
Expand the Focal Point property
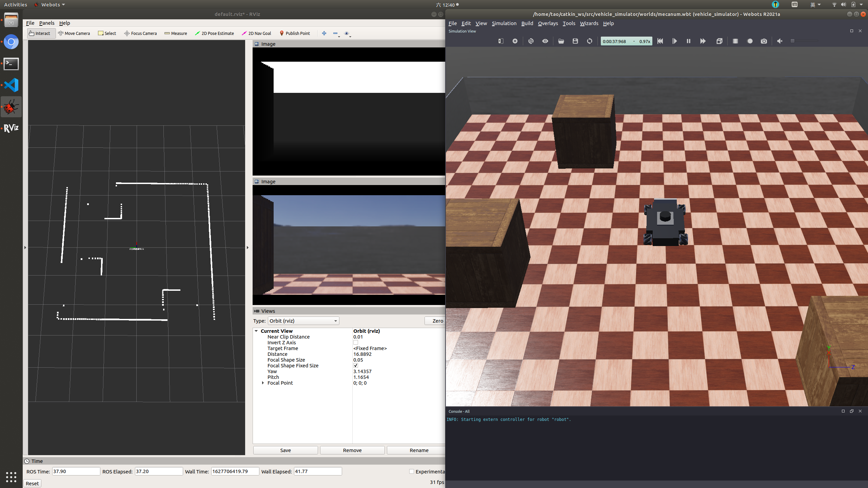pos(263,383)
